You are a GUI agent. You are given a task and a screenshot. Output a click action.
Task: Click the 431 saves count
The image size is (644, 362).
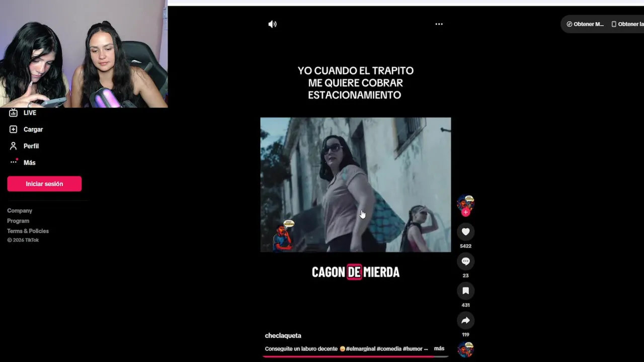coord(465,305)
